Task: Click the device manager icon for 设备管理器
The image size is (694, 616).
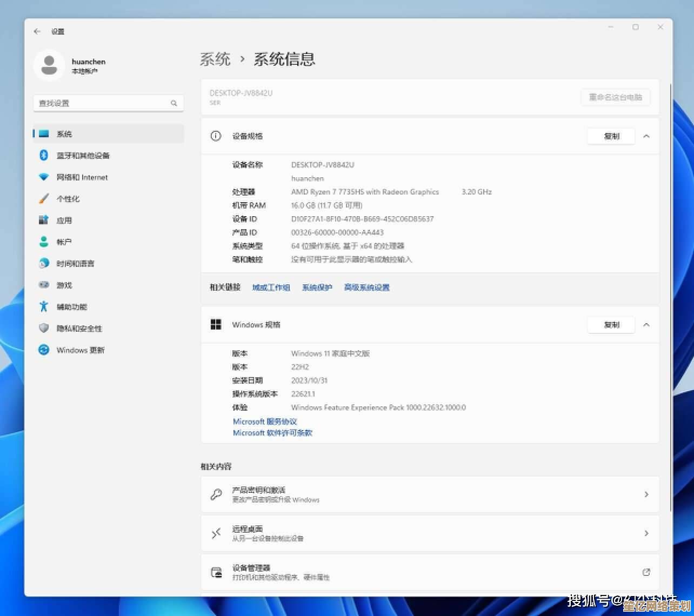Action: 216,572
